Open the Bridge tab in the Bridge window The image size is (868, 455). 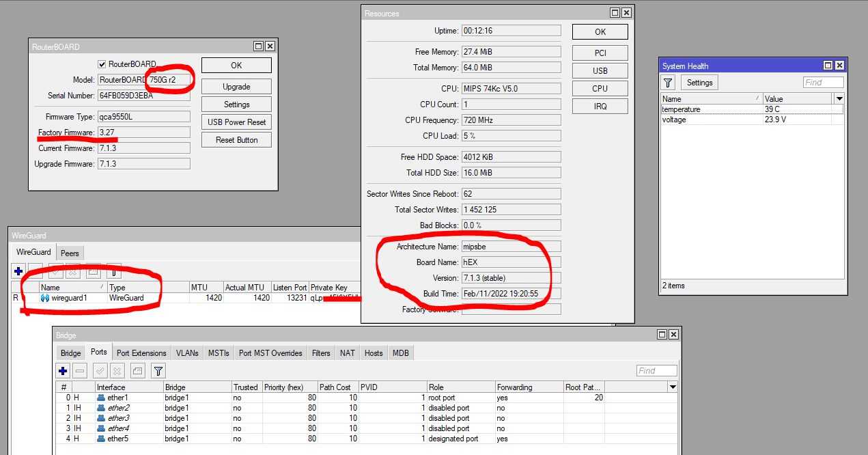(x=71, y=353)
